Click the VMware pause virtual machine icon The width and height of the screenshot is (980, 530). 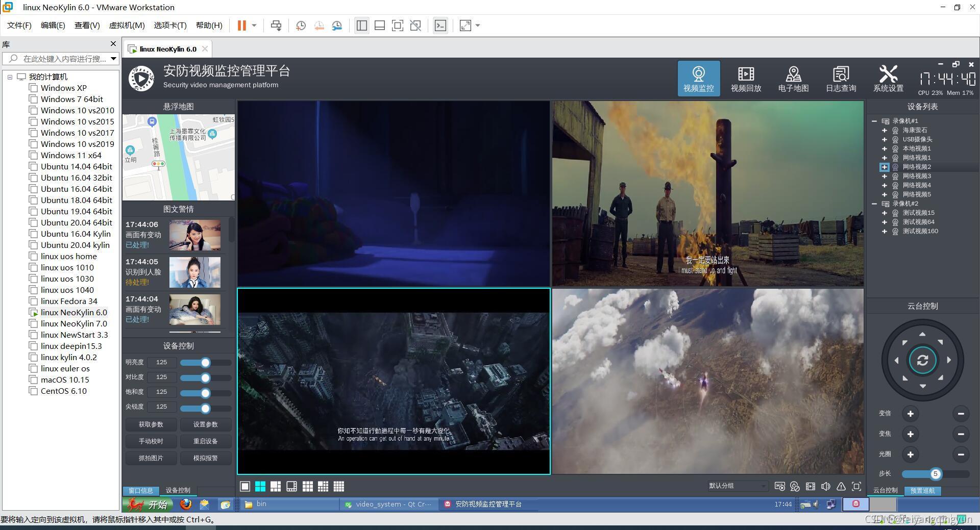[241, 26]
